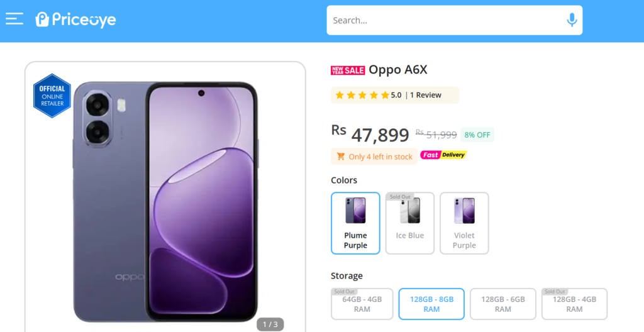
Task: Click the Official Online Retailer badge
Action: tap(52, 96)
